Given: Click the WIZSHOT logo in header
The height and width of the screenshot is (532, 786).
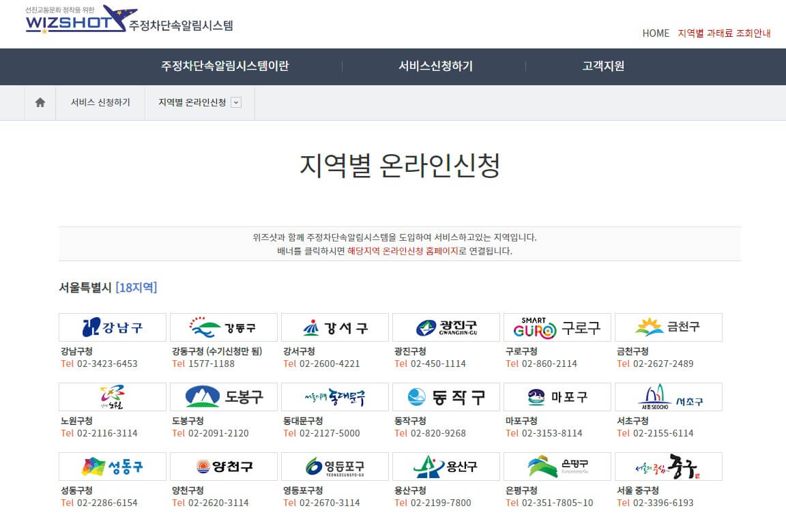Looking at the screenshot, I should click(x=129, y=19).
